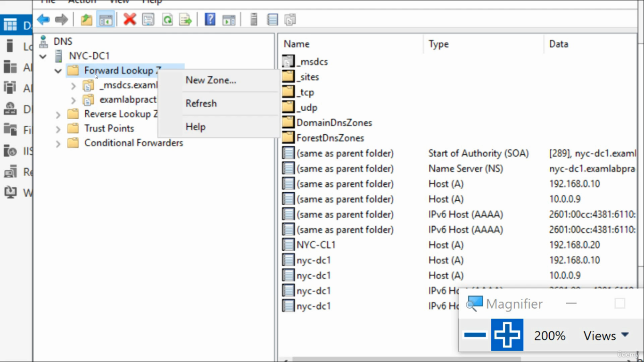Minimize the Magnifier window
The height and width of the screenshot is (362, 644).
[x=571, y=304]
